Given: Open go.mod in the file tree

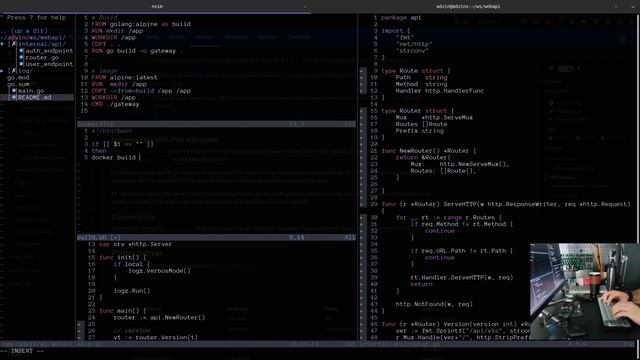Looking at the screenshot, I should pyautogui.click(x=18, y=78).
